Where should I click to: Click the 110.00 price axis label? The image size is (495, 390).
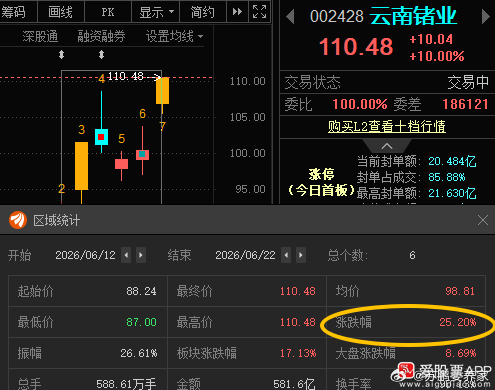248,81
